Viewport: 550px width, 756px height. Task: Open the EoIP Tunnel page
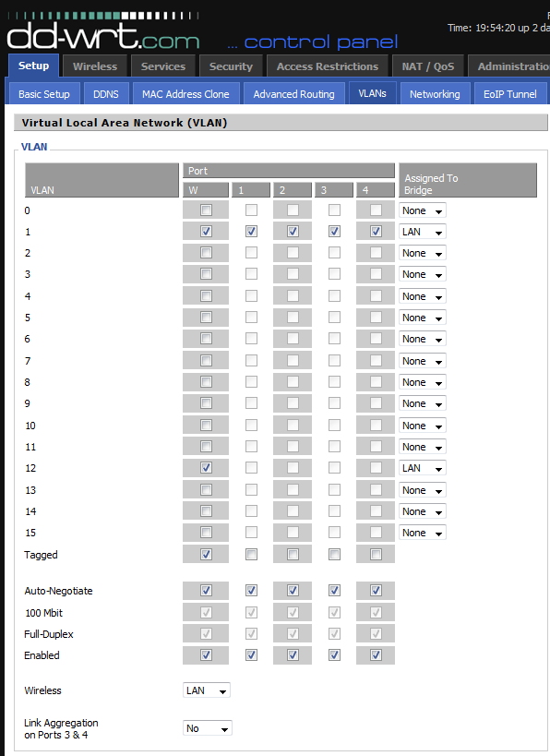pyautogui.click(x=510, y=92)
